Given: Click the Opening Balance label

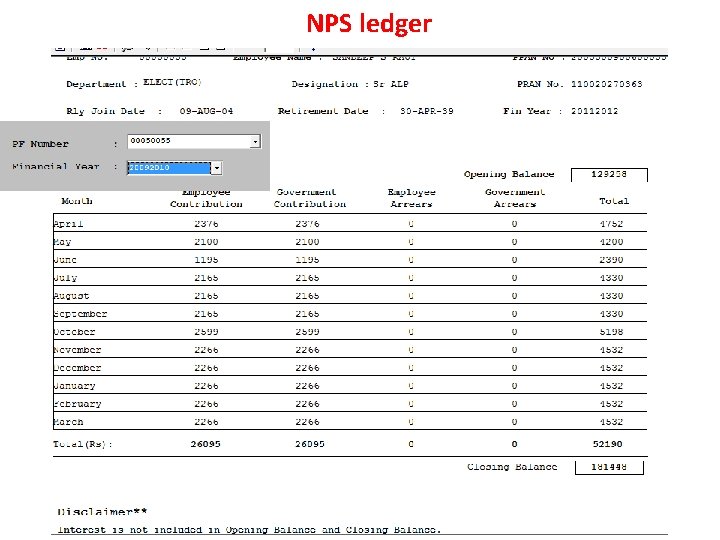Looking at the screenshot, I should [509, 174].
